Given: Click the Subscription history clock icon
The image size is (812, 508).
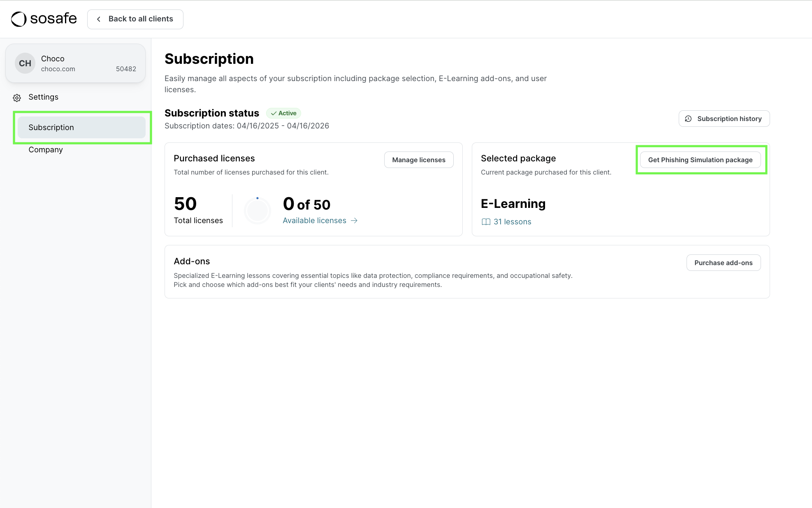Looking at the screenshot, I should pyautogui.click(x=689, y=119).
